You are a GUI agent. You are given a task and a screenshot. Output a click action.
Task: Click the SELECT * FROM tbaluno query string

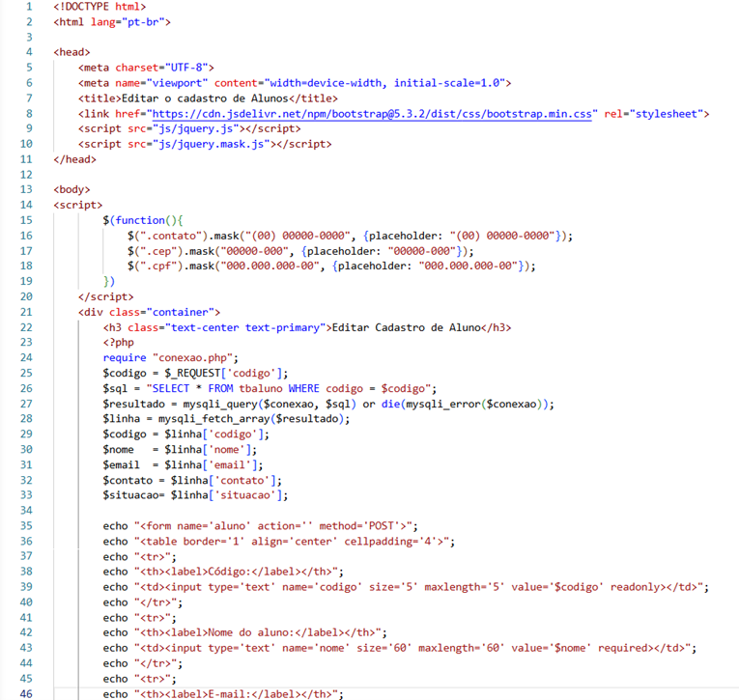point(289,389)
